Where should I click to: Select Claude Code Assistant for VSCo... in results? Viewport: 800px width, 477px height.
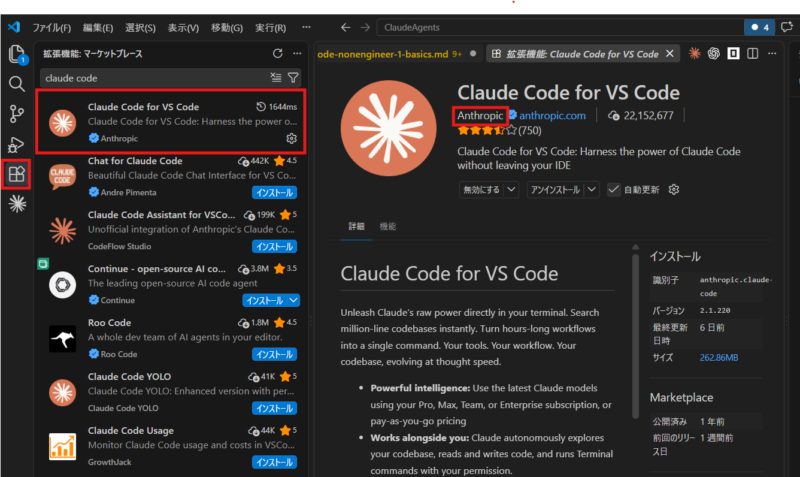(x=171, y=231)
